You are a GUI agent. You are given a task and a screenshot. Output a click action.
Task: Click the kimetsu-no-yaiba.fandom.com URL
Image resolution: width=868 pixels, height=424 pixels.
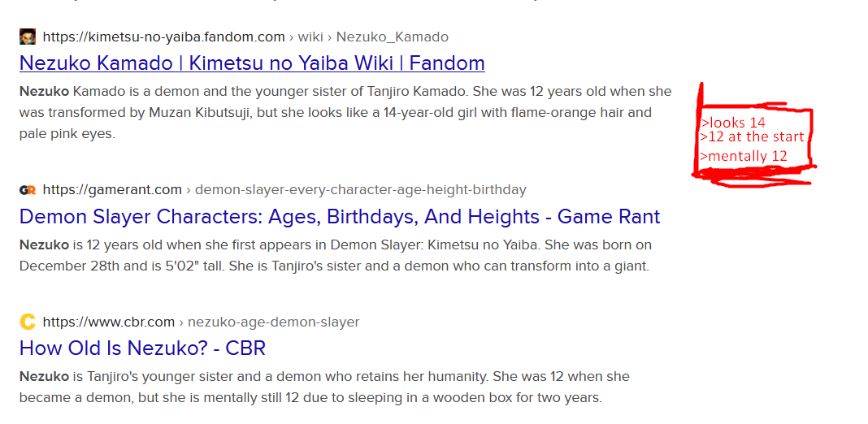pyautogui.click(x=163, y=37)
